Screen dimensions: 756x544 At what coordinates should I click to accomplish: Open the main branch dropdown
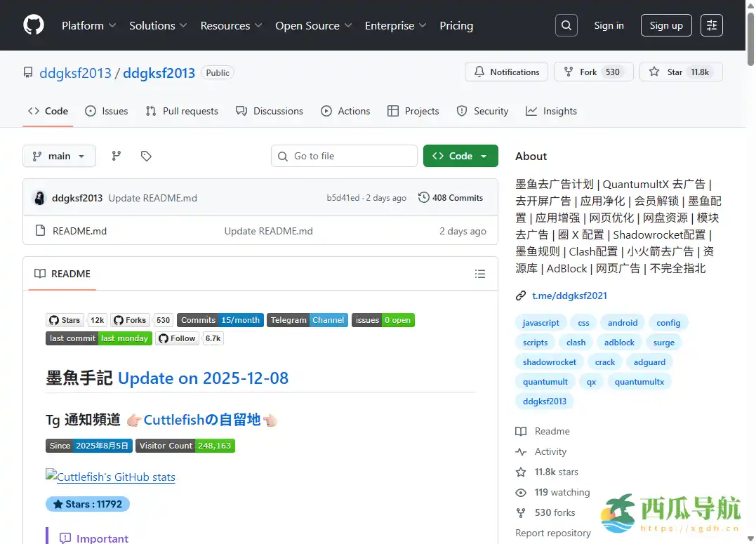(59, 156)
